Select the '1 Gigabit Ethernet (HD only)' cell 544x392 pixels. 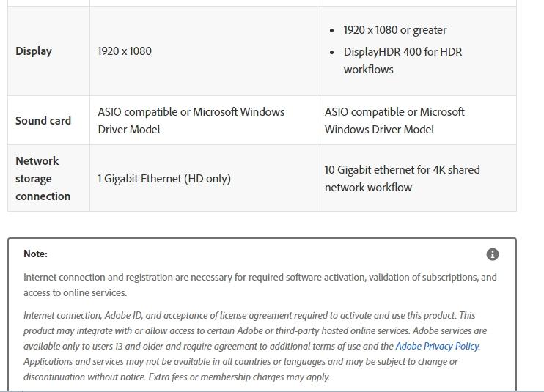164,179
